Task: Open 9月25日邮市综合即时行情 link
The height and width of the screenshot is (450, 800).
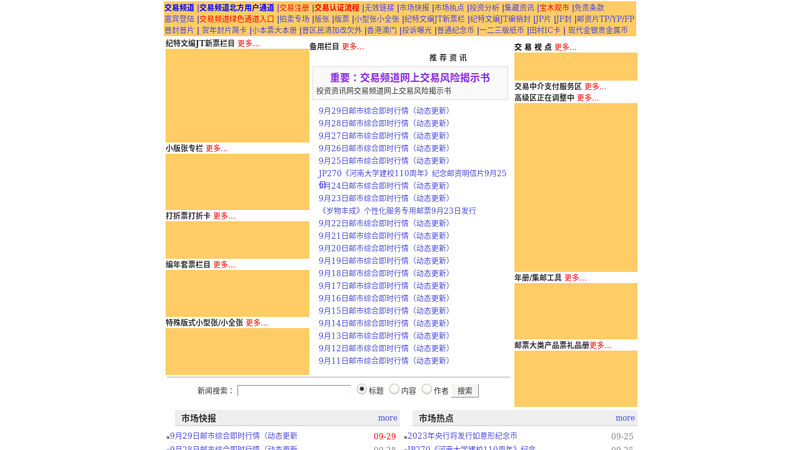Action: point(384,161)
